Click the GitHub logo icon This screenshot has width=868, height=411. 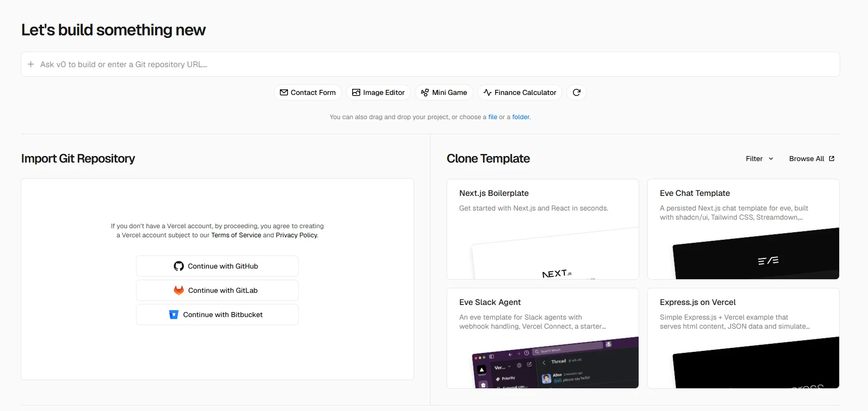pos(179,266)
